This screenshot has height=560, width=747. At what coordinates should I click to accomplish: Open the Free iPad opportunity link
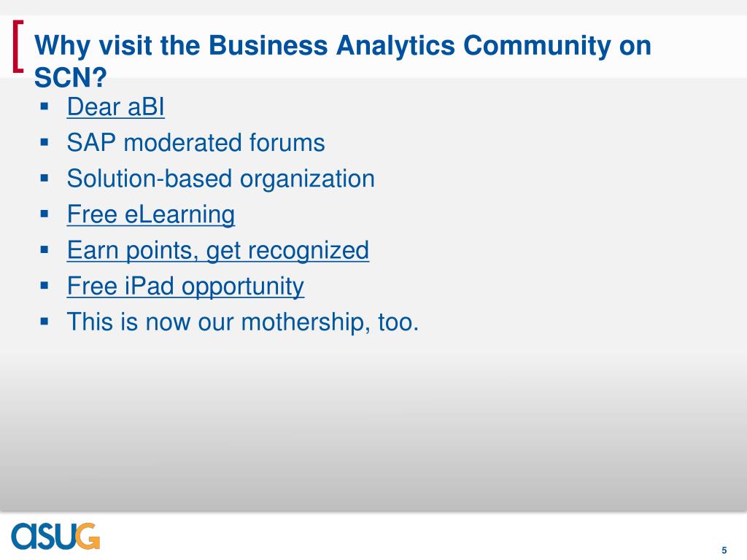point(185,286)
